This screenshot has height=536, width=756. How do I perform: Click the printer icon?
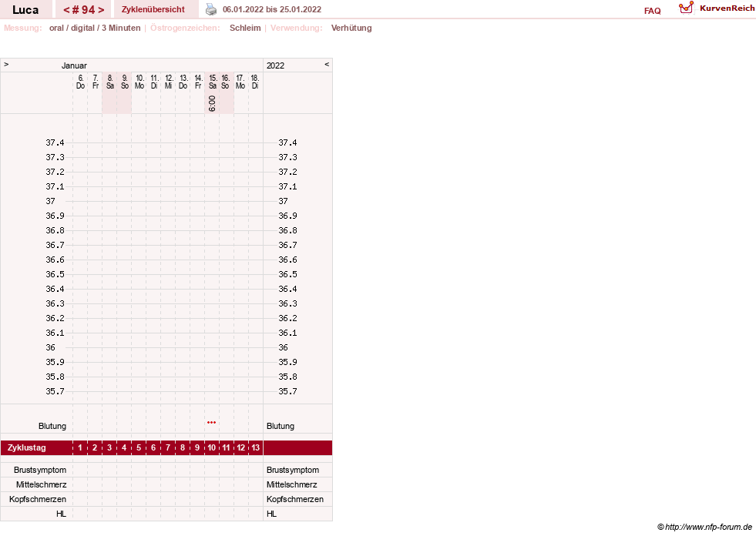click(x=211, y=9)
